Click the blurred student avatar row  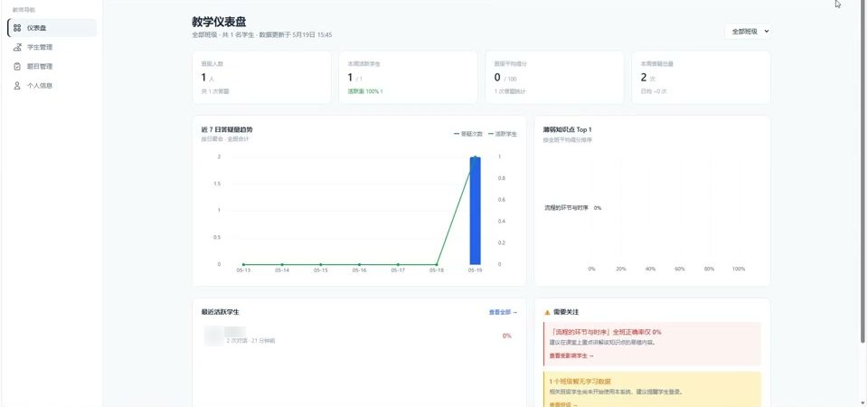tap(359, 336)
